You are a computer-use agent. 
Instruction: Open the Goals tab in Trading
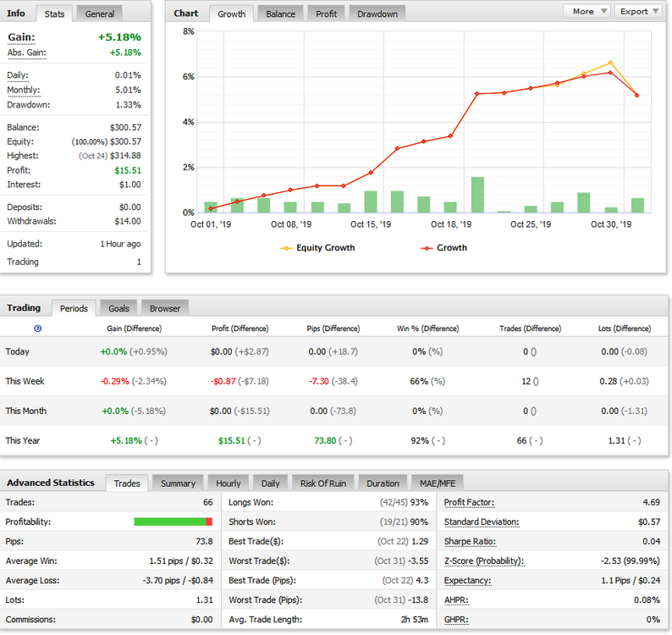click(x=118, y=308)
